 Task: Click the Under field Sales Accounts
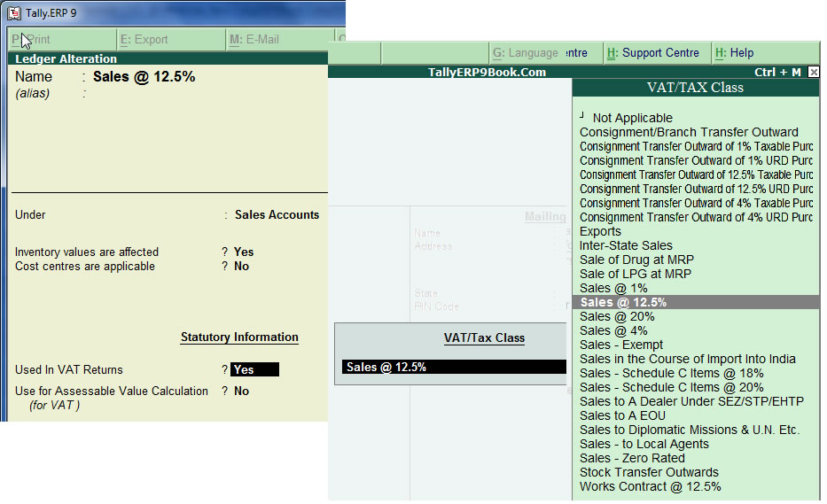point(277,215)
